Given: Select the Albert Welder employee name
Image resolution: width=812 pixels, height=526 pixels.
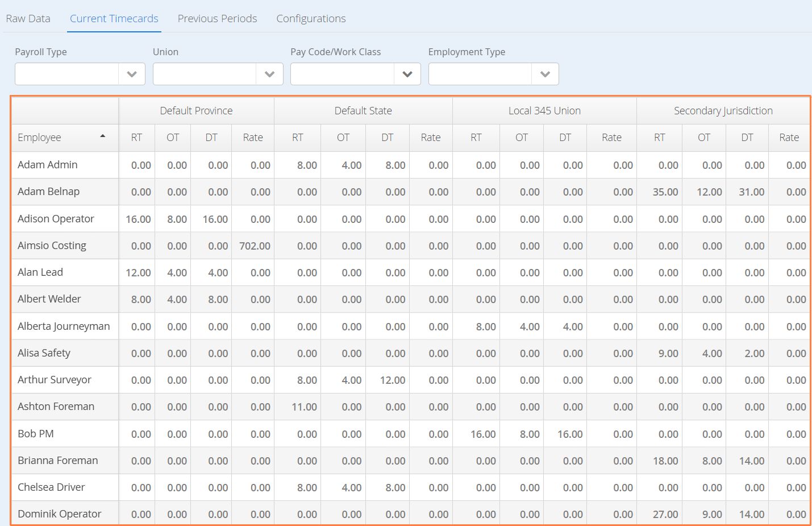Looking at the screenshot, I should [x=49, y=299].
